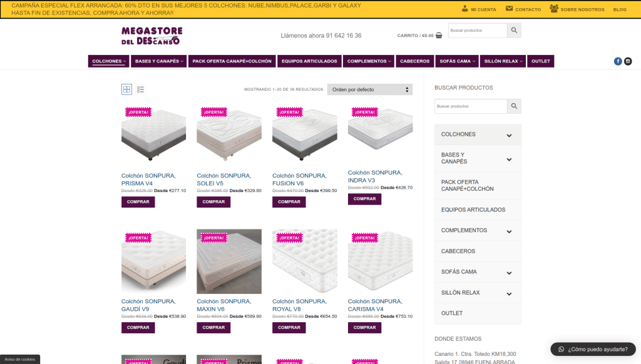Click the Sobre Nosotros people icon

(x=554, y=9)
